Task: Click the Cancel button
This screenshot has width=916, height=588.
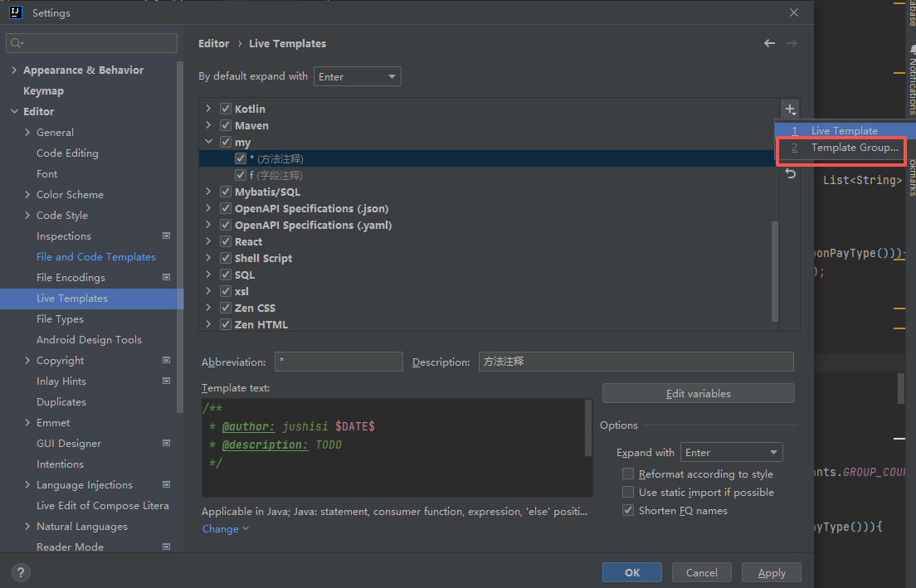Action: (702, 572)
